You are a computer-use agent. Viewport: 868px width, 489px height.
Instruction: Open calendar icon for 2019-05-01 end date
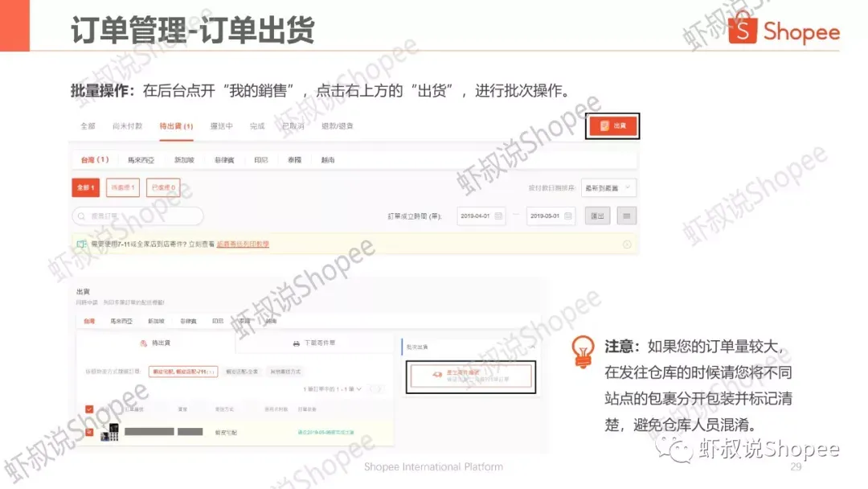pos(568,216)
